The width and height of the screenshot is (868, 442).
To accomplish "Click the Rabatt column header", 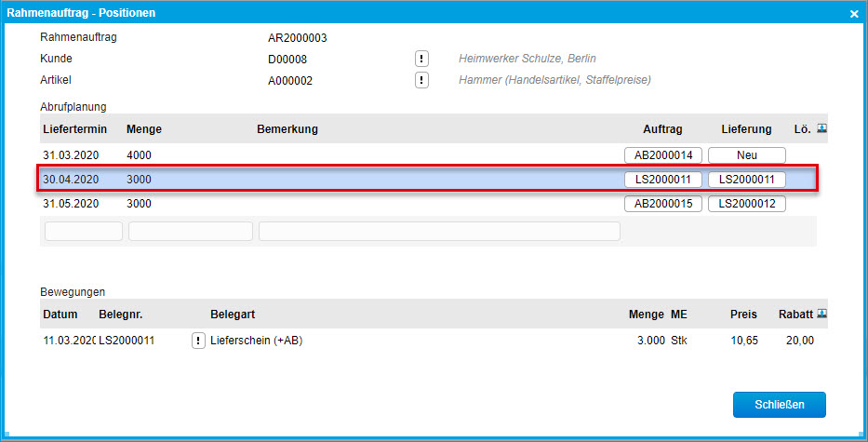I will (796, 315).
